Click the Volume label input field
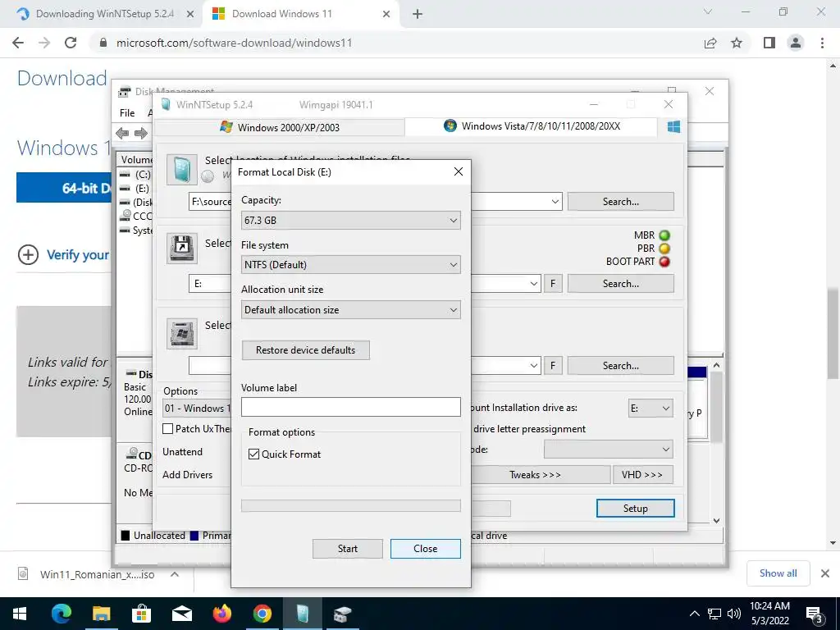Screen dimensions: 840x630 pos(351,407)
